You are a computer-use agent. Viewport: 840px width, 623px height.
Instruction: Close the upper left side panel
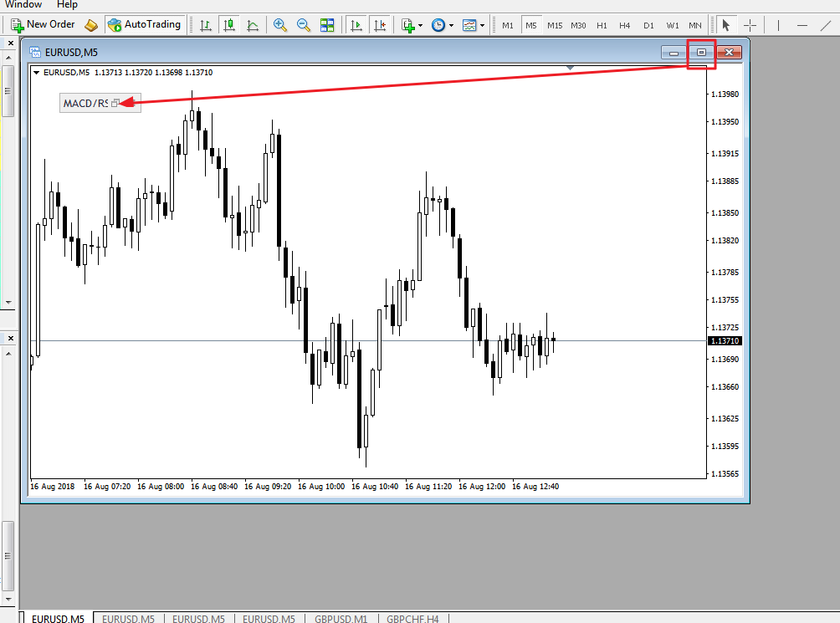coord(10,43)
